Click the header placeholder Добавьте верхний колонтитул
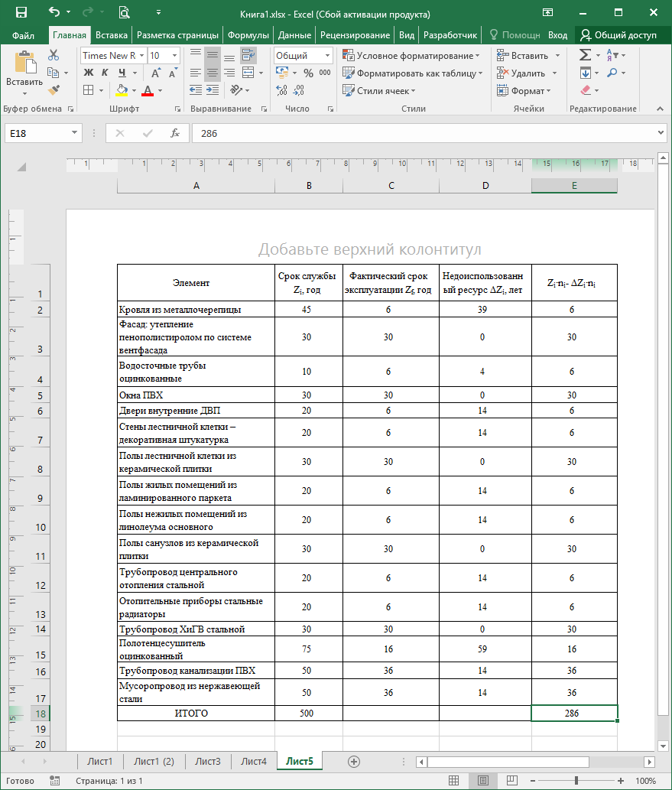 pyautogui.click(x=370, y=249)
